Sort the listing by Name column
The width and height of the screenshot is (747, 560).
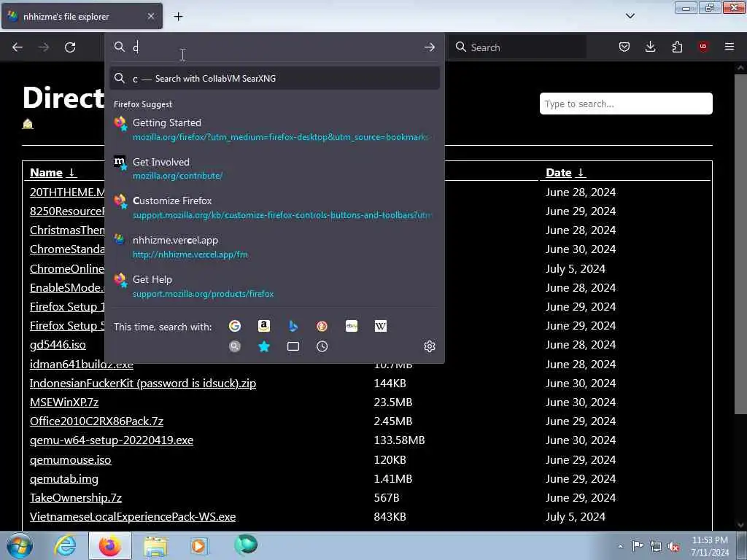click(x=53, y=172)
